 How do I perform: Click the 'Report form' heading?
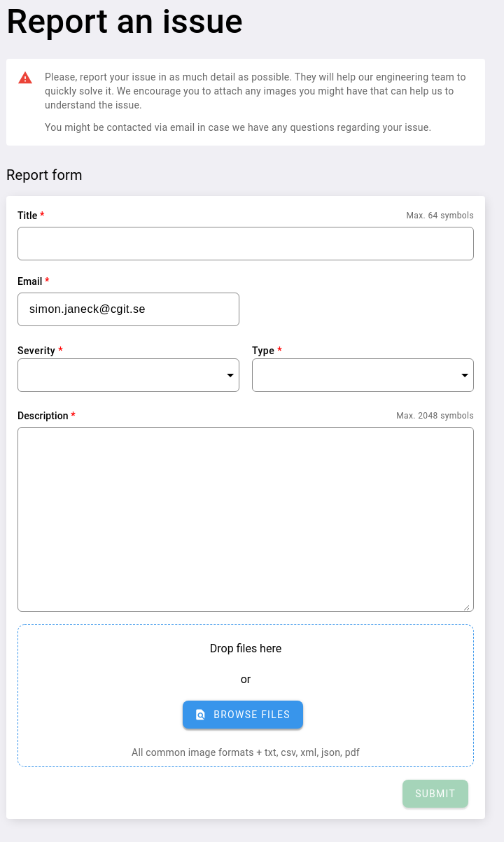click(x=44, y=175)
